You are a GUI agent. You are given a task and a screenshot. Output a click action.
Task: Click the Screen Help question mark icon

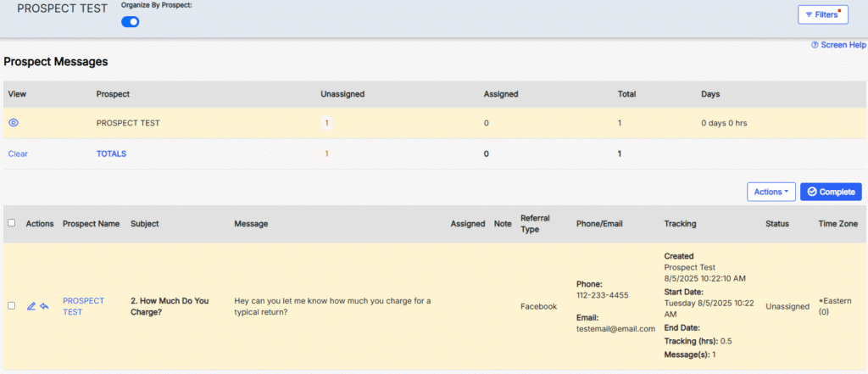pyautogui.click(x=815, y=45)
